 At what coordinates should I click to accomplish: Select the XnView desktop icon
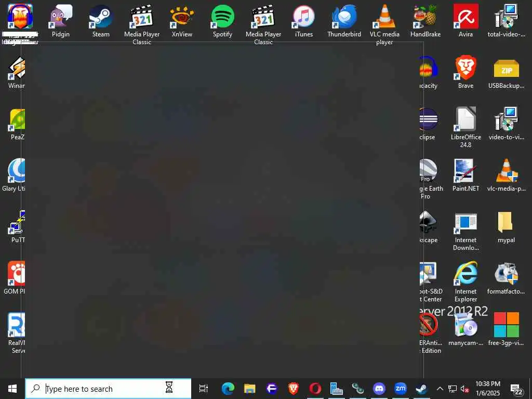(182, 21)
